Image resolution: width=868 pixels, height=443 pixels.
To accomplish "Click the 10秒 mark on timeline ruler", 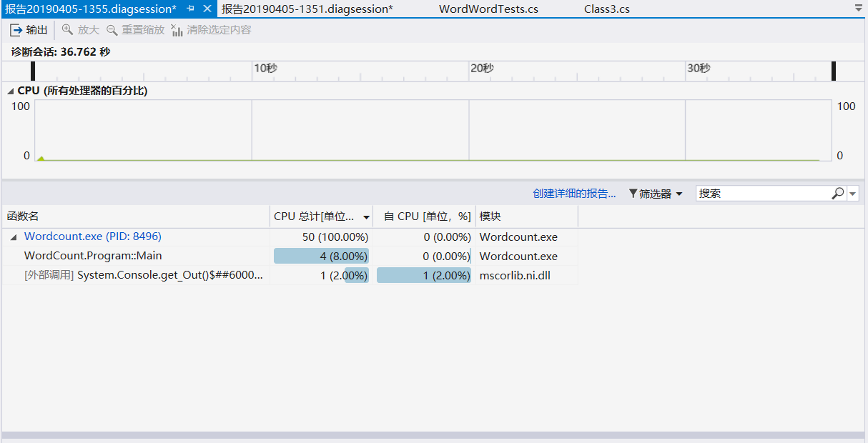I will coord(265,68).
